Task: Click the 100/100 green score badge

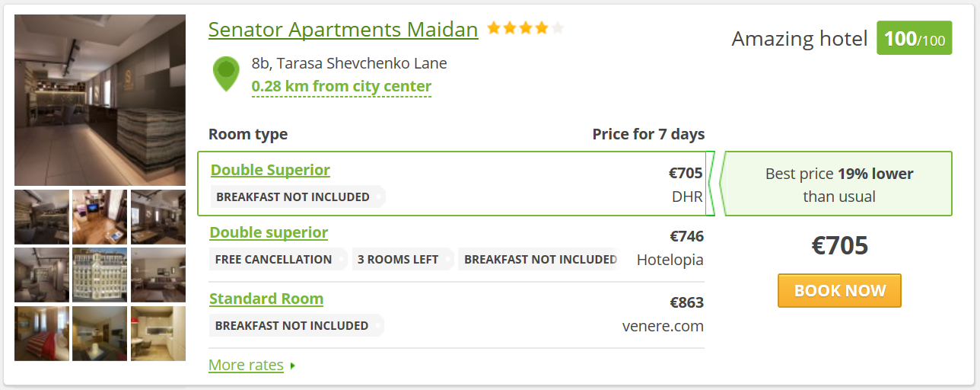Action: pyautogui.click(x=915, y=38)
